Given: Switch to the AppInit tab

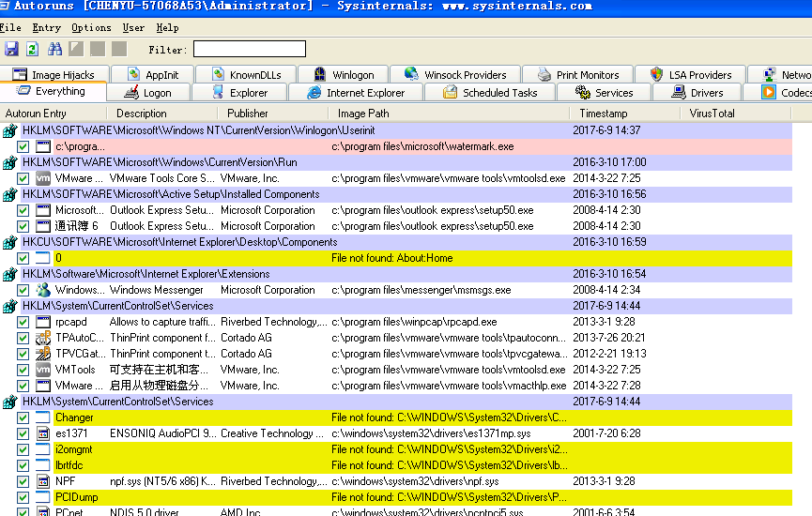Looking at the screenshot, I should click(x=153, y=75).
